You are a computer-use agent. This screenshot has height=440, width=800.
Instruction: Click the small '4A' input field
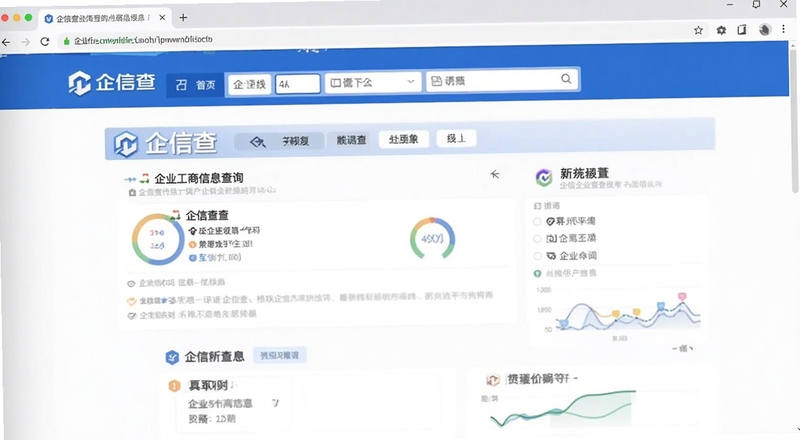coord(298,84)
